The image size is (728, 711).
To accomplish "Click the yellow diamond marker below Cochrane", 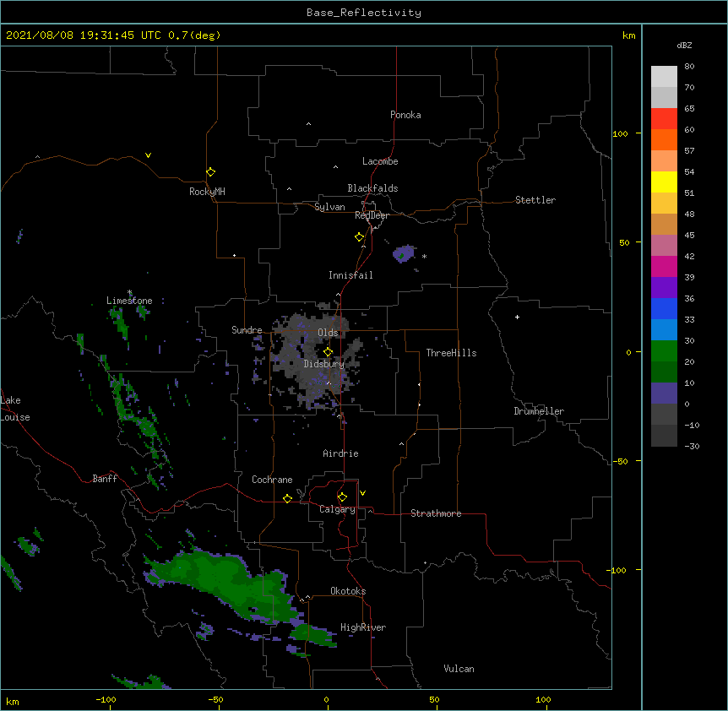I will click(287, 498).
